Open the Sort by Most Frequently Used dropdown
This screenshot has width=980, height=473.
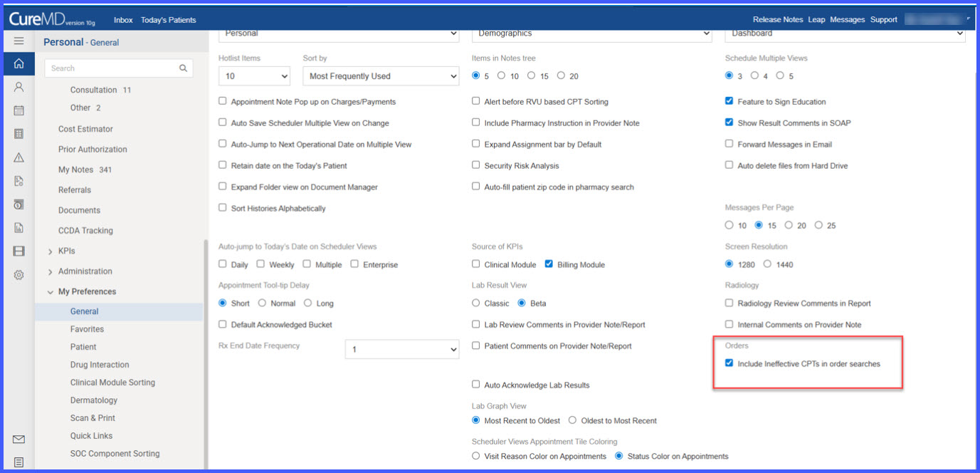click(x=381, y=76)
